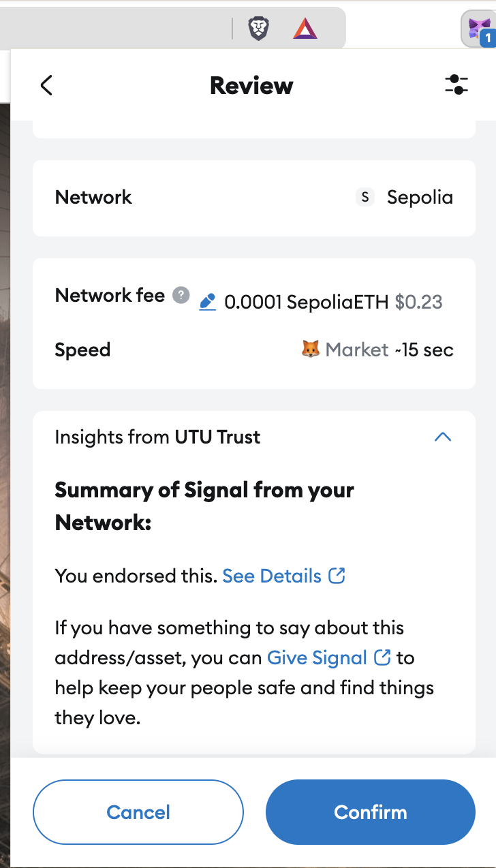
Task: Go back using the left arrow
Action: pos(46,85)
